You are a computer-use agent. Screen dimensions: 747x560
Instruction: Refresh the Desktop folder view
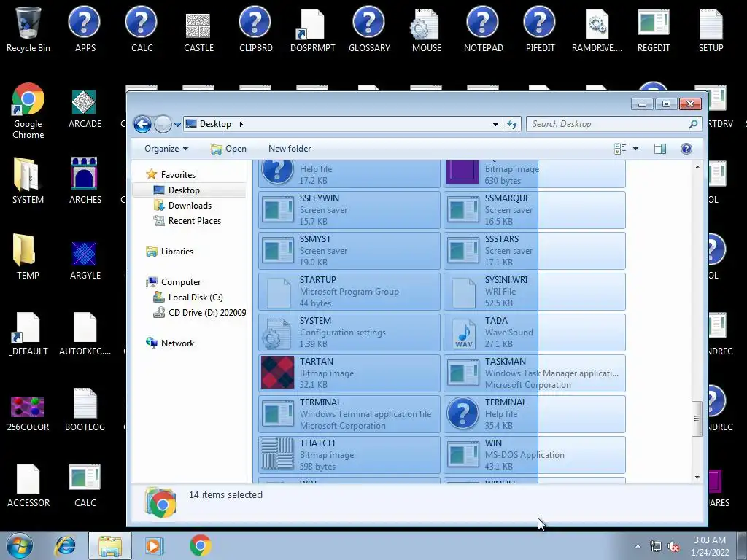512,124
